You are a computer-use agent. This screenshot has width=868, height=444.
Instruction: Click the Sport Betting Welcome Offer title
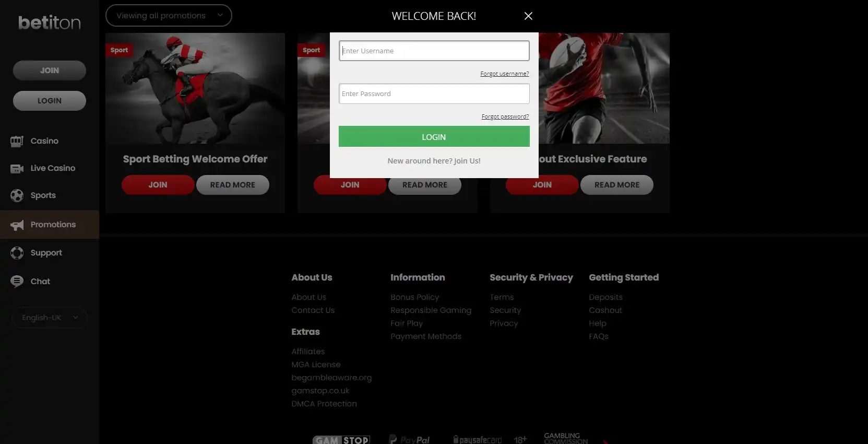[195, 159]
